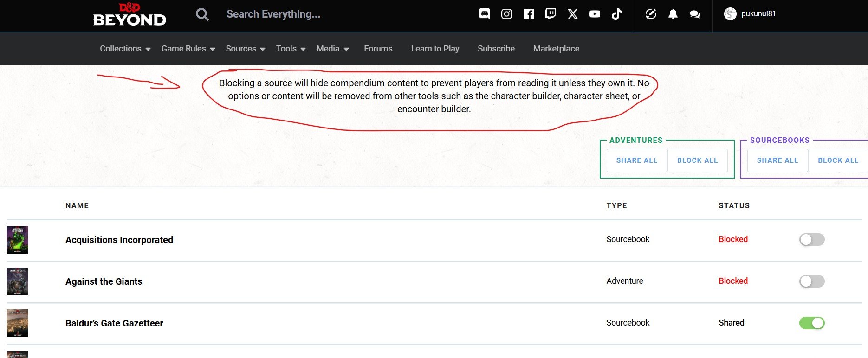
Task: Expand the Game Rules dropdown menu
Action: click(x=188, y=49)
